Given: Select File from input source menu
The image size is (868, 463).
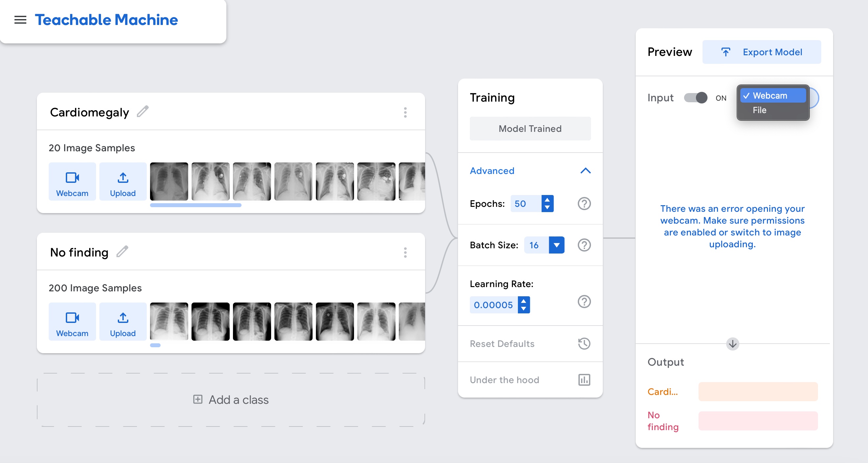Looking at the screenshot, I should [x=759, y=110].
